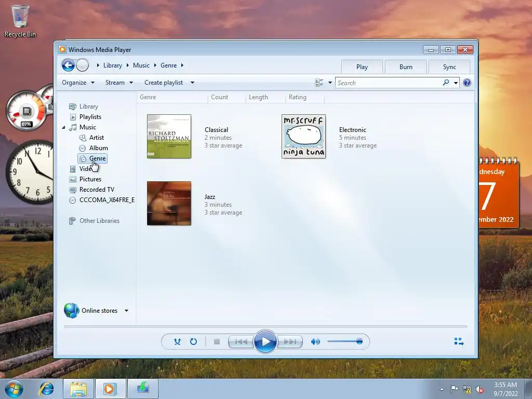Open the Action Center flag icon
This screenshot has width=532, height=399.
pos(454,389)
